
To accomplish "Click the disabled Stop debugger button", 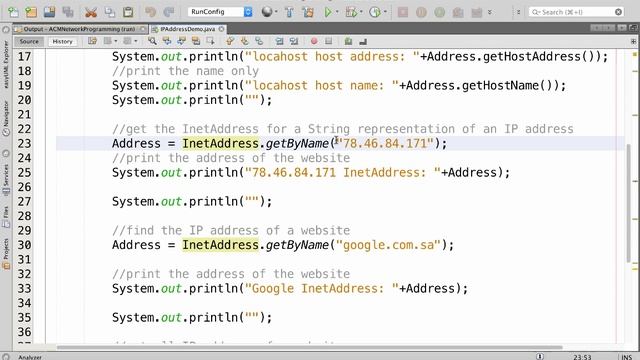I will click(x=403, y=12).
